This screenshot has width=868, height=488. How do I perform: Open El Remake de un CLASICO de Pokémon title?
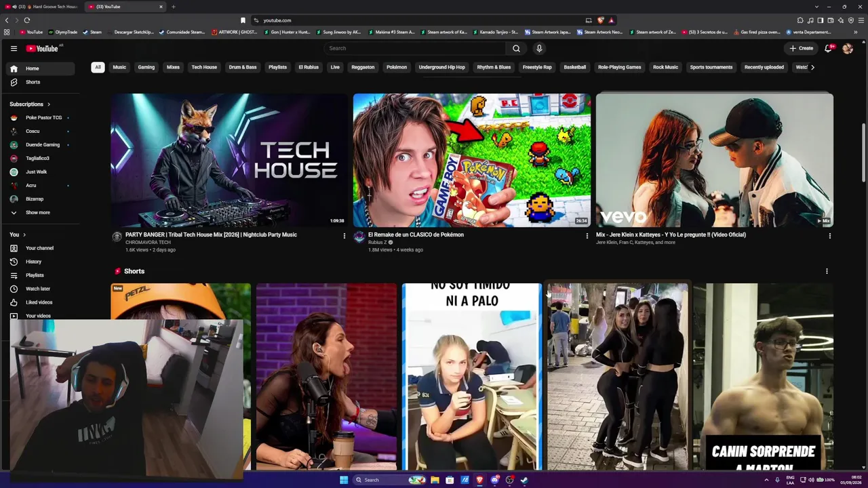416,235
